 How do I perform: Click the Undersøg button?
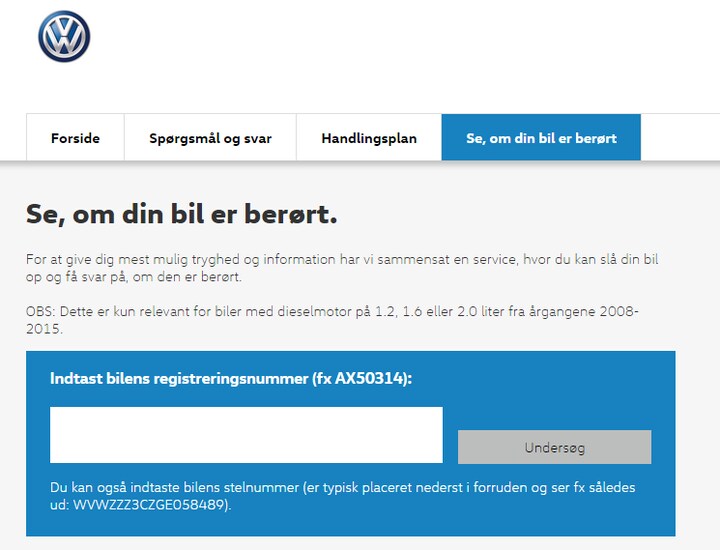(554, 447)
